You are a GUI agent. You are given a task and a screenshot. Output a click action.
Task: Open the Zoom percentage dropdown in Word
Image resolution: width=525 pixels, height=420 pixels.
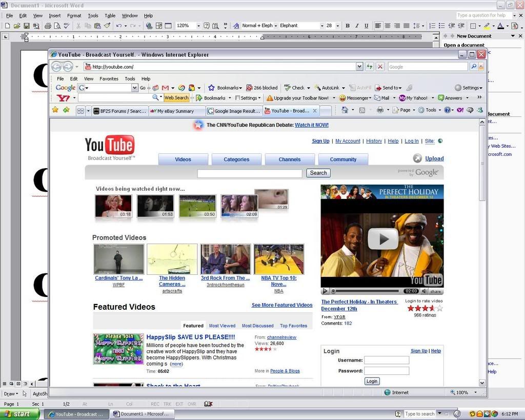[198, 26]
